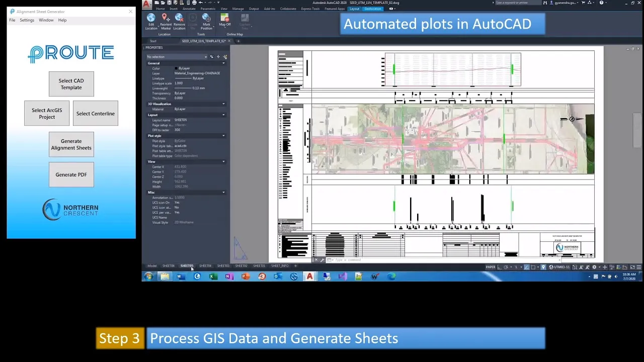Click the AutoCAD taskbar icon
Image resolution: width=644 pixels, height=362 pixels.
[309, 276]
